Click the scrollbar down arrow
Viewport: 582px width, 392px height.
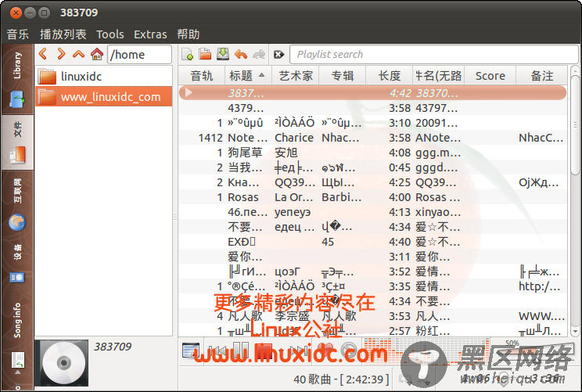click(x=575, y=331)
